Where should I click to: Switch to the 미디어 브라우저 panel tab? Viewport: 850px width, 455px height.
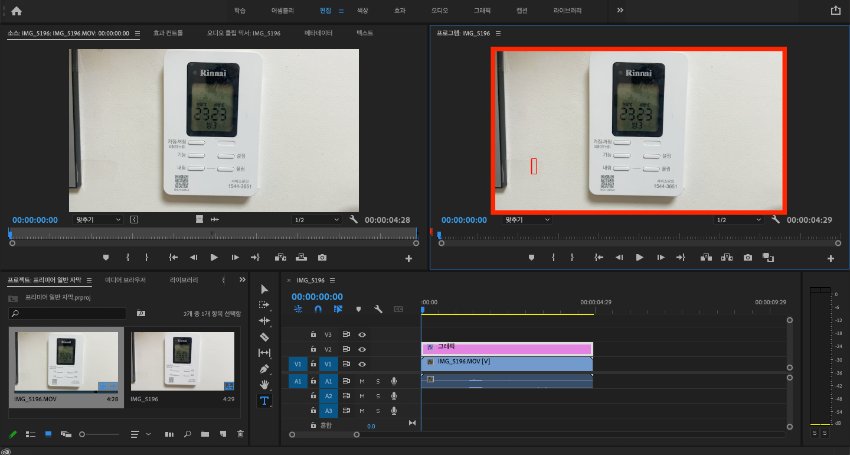tap(126, 280)
